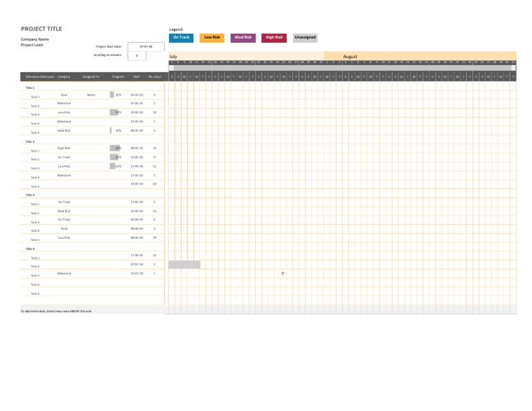Click the Category column header
532x411 pixels.
[x=64, y=77]
